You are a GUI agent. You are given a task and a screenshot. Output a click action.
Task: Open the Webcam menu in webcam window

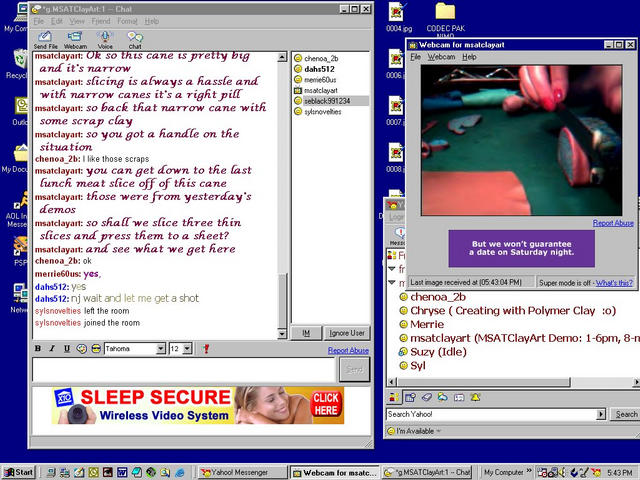point(441,57)
